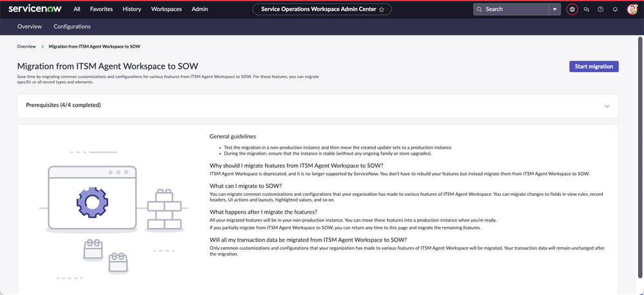Click the migration gear illustration
Viewport: 644px width, 295px height.
pyautogui.click(x=92, y=201)
